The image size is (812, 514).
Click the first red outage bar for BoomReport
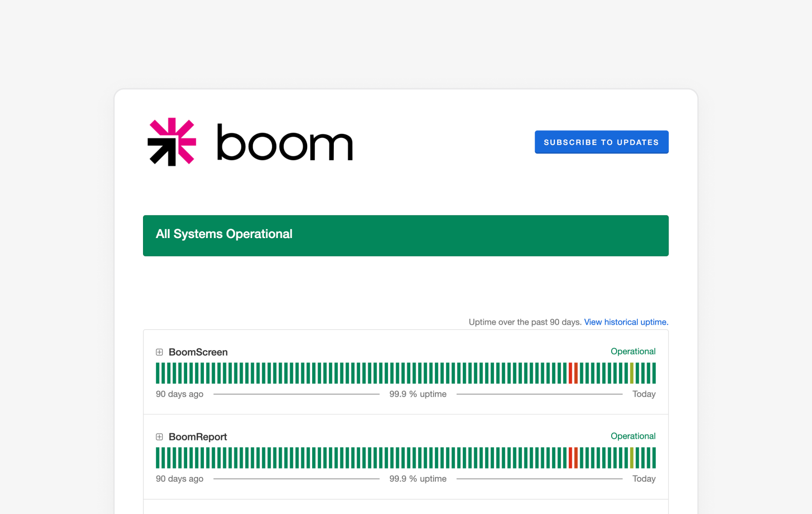point(570,458)
